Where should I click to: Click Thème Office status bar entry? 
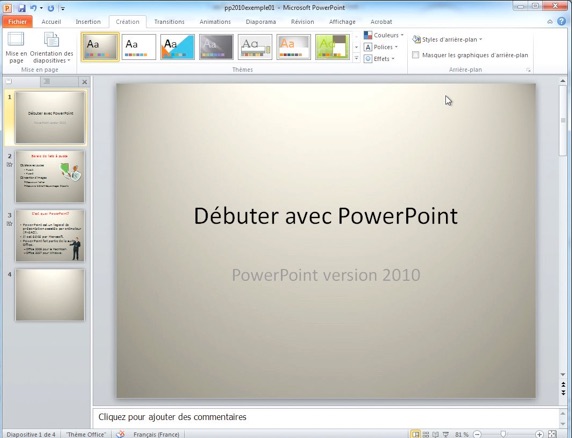click(86, 435)
